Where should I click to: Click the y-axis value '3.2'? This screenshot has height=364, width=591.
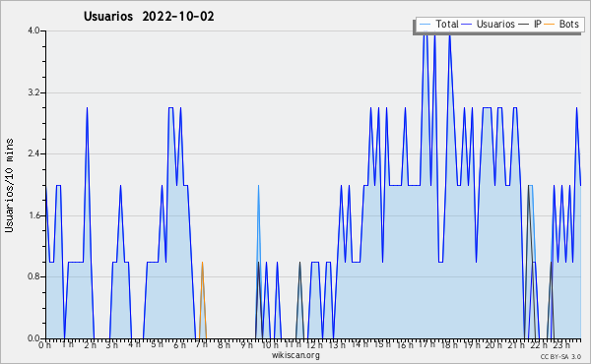click(33, 92)
